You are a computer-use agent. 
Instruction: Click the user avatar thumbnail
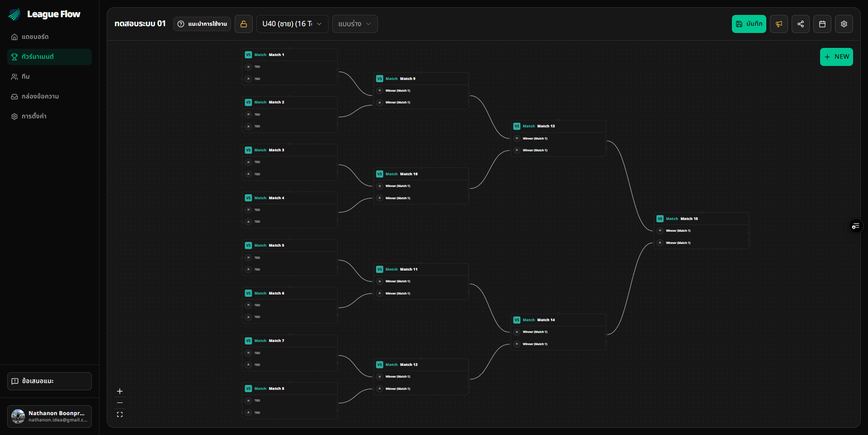point(18,416)
